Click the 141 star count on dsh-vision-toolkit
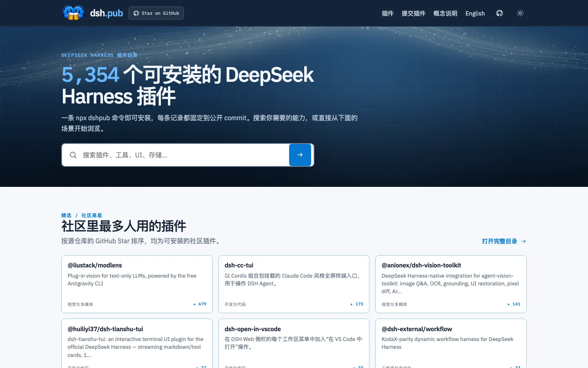The image size is (588, 368). [x=514, y=304]
